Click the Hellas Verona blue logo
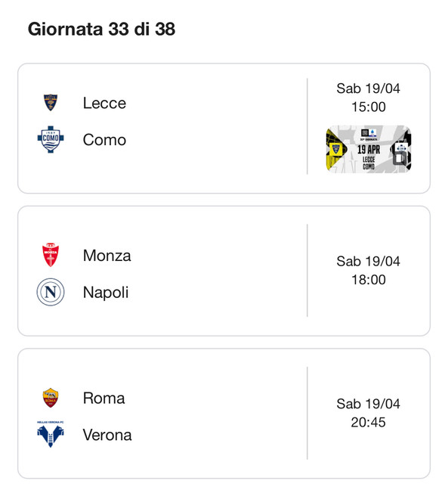Viewport: 448px width, 484px height. click(x=51, y=434)
